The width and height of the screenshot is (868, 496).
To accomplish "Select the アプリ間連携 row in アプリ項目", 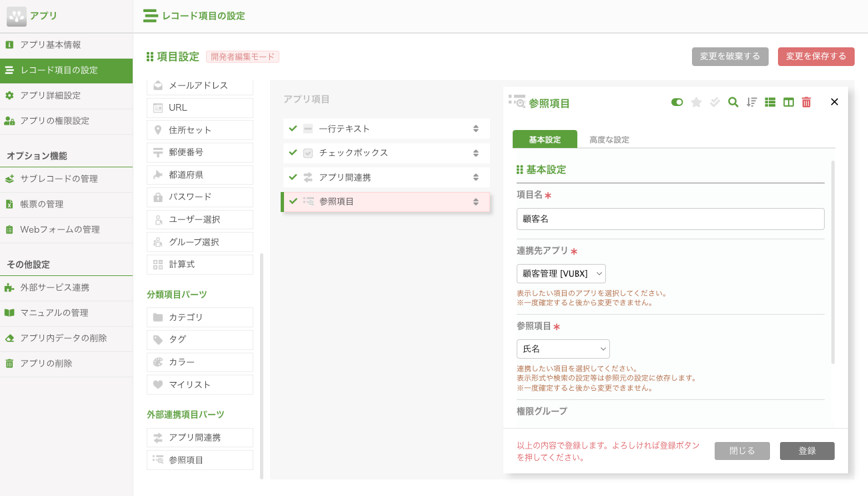I will [x=387, y=177].
